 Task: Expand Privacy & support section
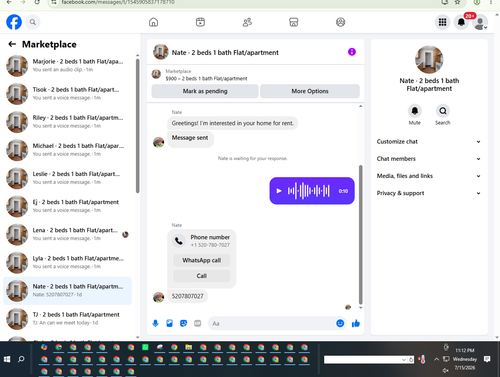429,193
